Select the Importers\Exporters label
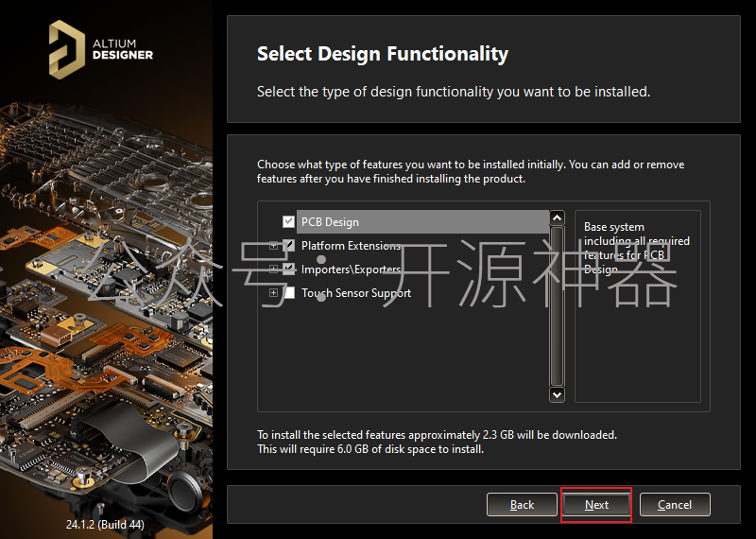This screenshot has height=539, width=756. click(x=351, y=269)
